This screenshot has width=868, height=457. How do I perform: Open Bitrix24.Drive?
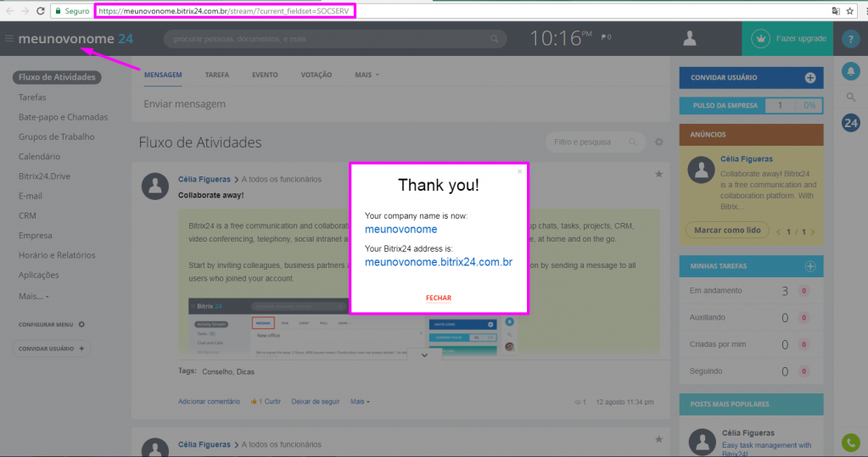(x=44, y=176)
